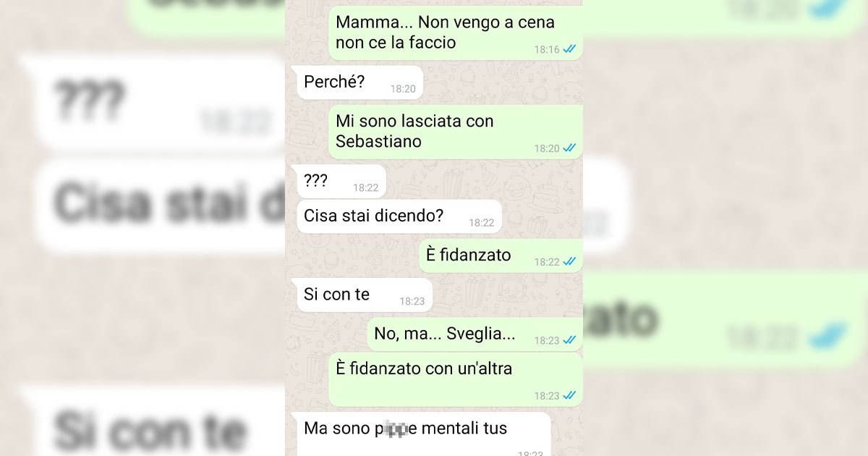Click blue double check on Sebastiano message
The image size is (868, 456).
click(569, 148)
